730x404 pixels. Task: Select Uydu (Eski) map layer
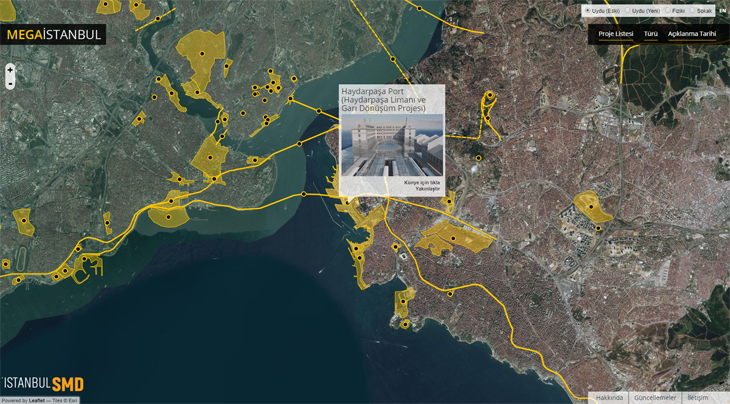pyautogui.click(x=603, y=10)
